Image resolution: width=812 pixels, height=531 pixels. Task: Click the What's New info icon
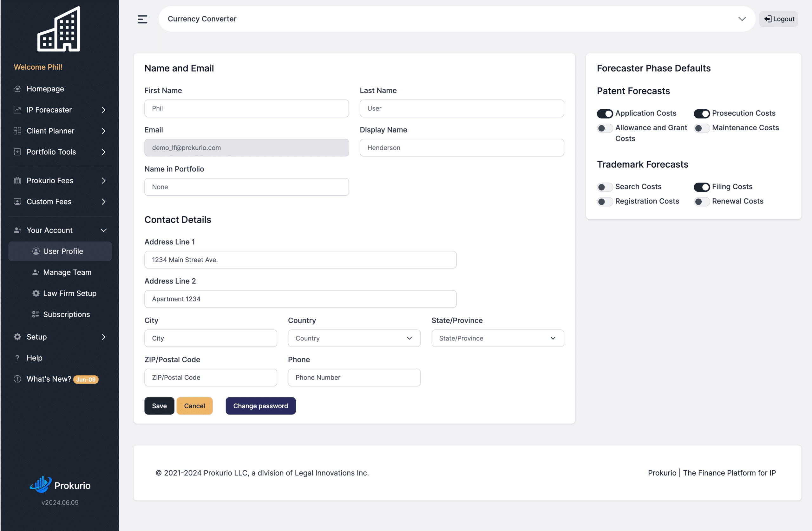17,379
